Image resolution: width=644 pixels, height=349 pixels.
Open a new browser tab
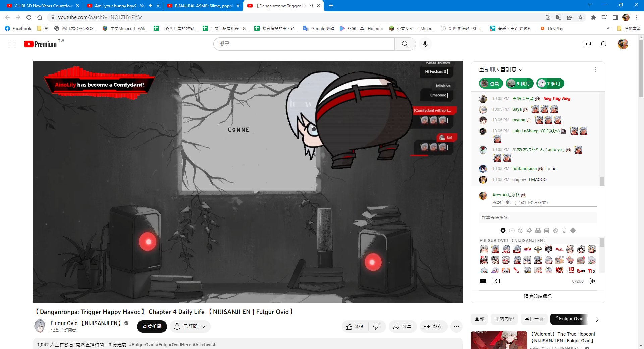331,6
